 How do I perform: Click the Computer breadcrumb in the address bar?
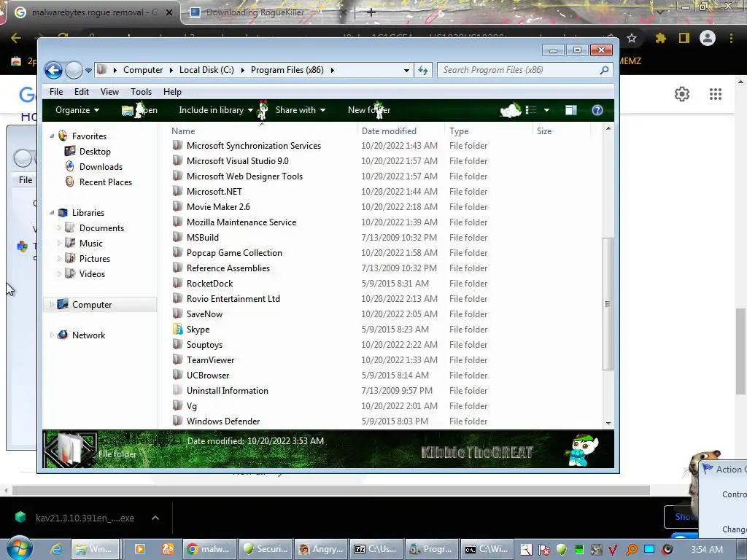143,70
